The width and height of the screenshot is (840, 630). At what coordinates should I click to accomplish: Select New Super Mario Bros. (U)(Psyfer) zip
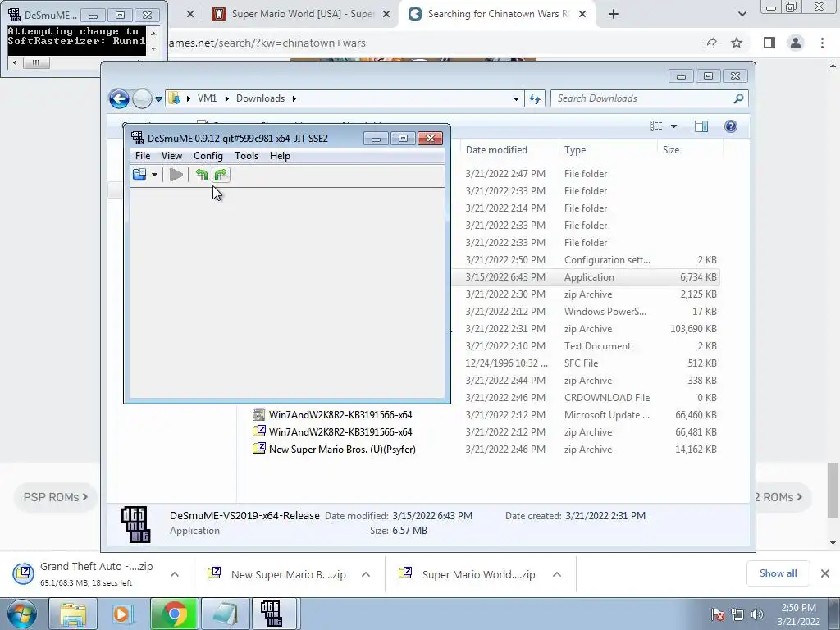(x=484, y=449)
